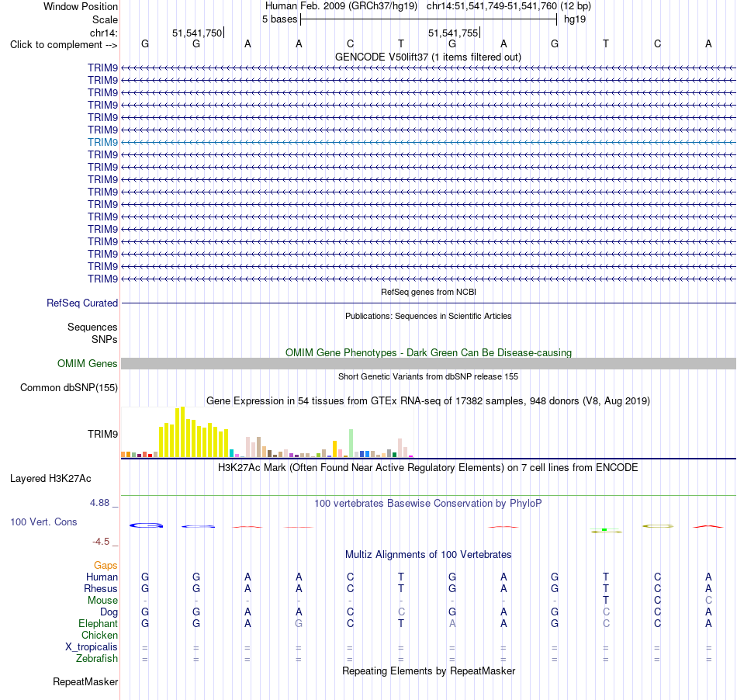
Task: Click the Elephant species label
Action: [x=99, y=623]
